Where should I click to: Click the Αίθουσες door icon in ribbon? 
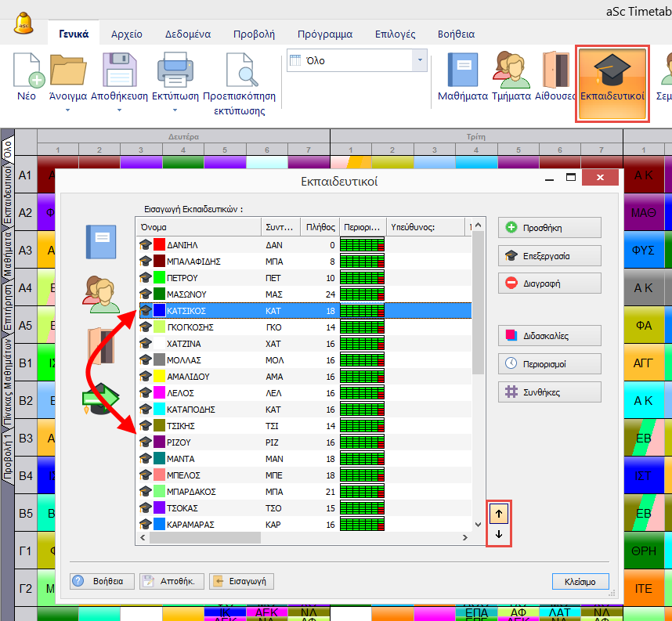(x=555, y=70)
